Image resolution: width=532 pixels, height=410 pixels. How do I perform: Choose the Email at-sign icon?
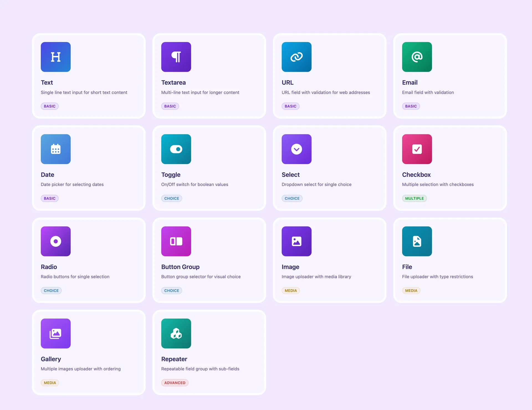pos(417,57)
